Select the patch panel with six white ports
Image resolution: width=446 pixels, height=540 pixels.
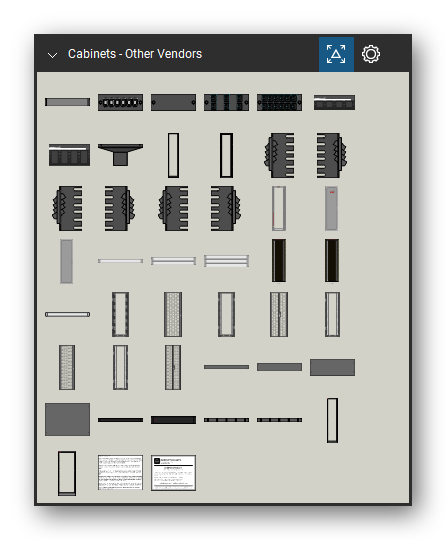(120, 102)
